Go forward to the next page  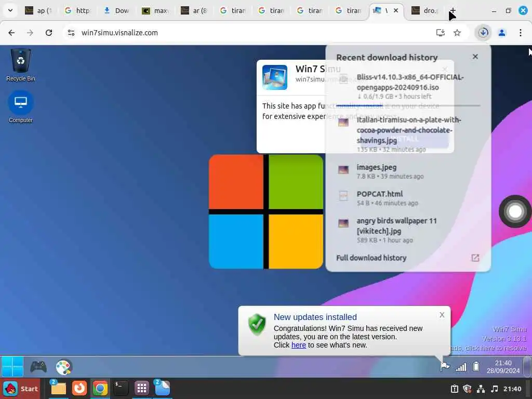30,33
